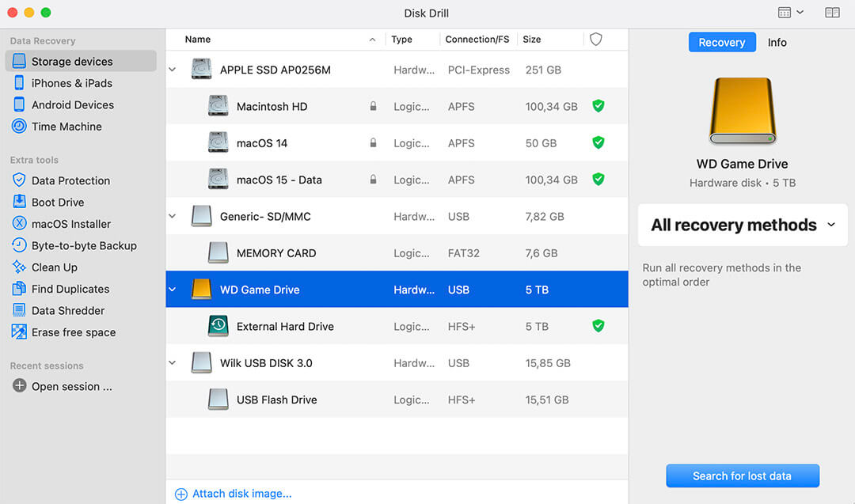Open the All recovery methods dropdown

743,225
